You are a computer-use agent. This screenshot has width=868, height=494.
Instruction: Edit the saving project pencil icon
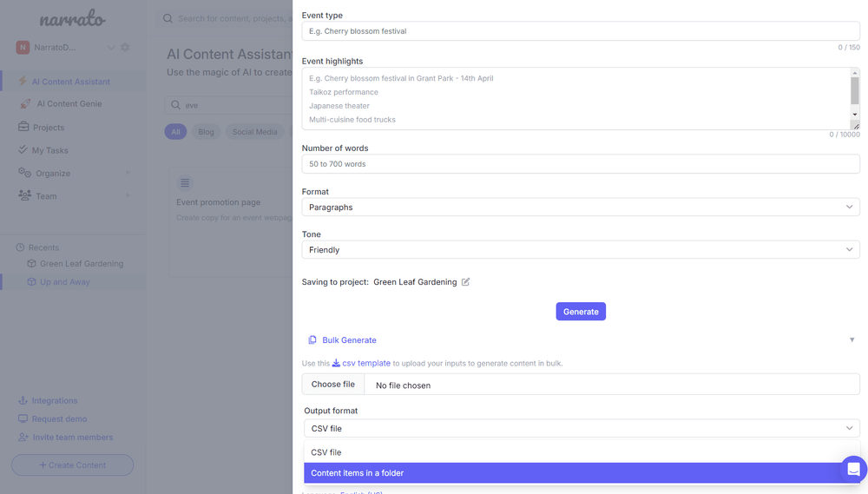tap(465, 282)
